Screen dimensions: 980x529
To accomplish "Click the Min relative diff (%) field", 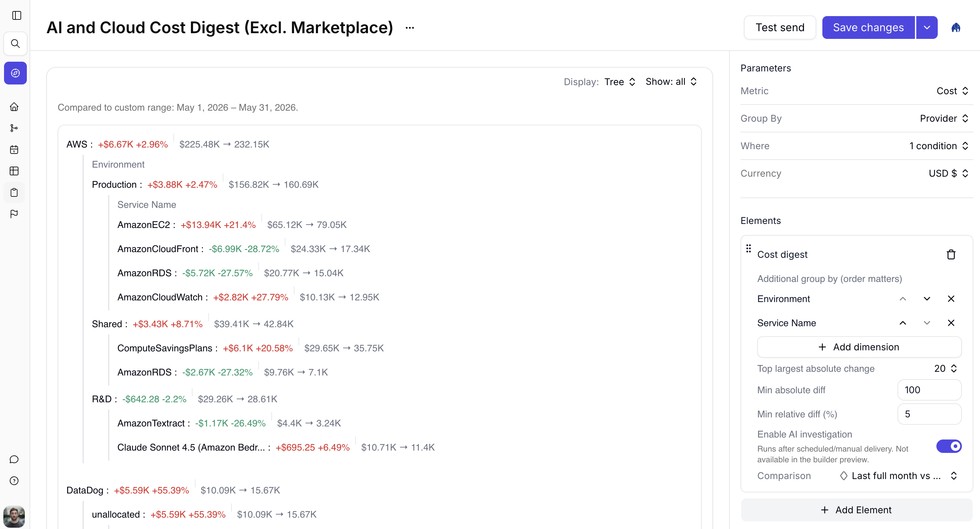I will [x=929, y=414].
